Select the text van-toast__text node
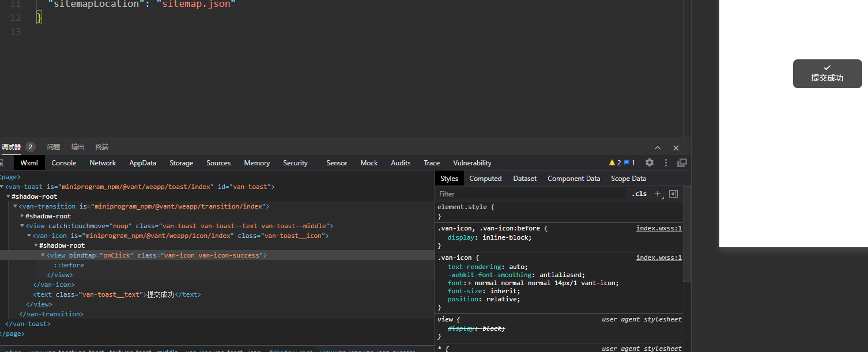 click(117, 294)
